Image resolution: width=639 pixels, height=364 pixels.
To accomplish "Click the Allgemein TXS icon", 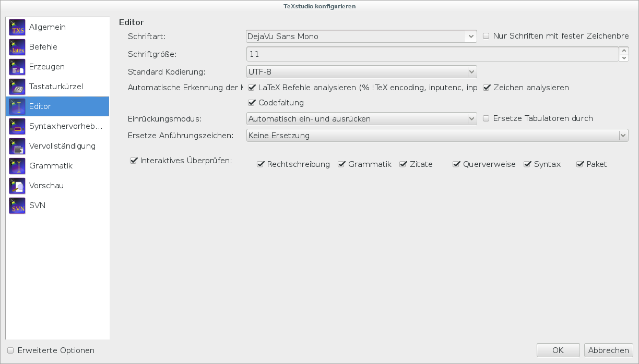I will 17,27.
